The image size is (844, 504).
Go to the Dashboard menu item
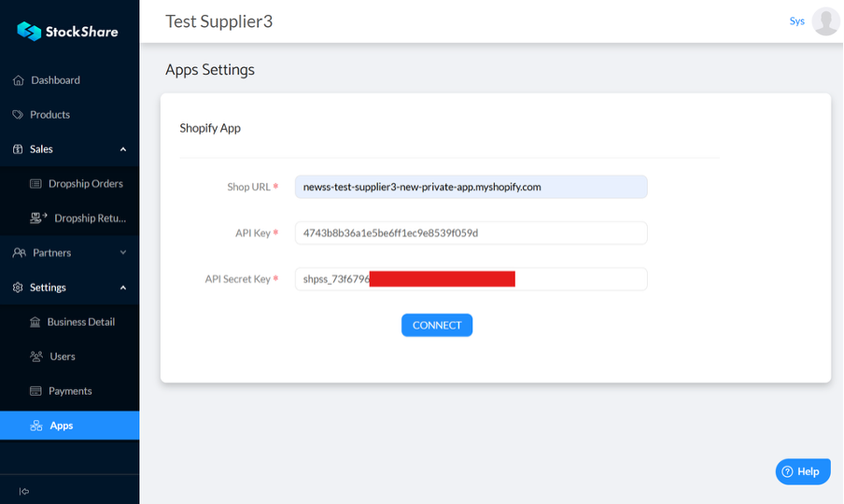click(x=55, y=80)
